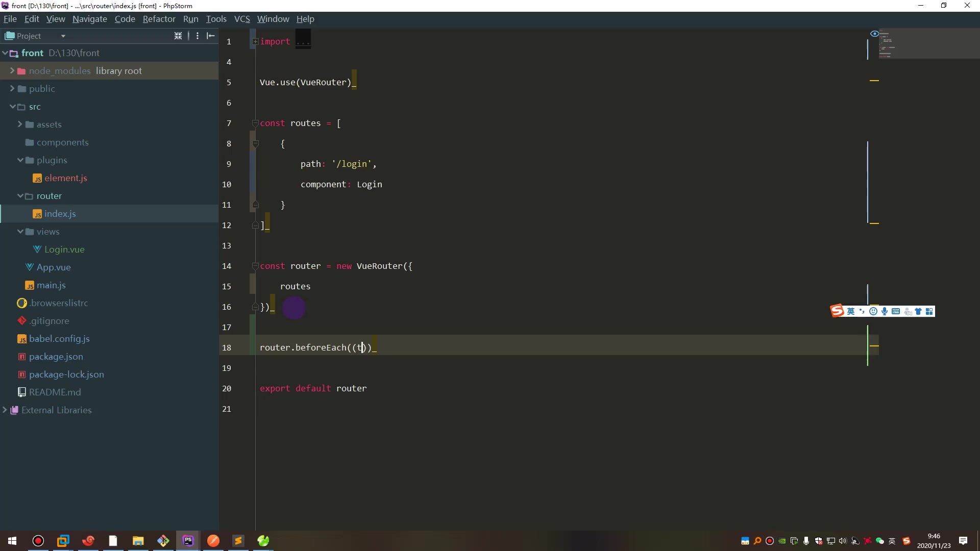Image resolution: width=980 pixels, height=551 pixels.
Task: Expand the External Libraries node
Action: [5, 410]
